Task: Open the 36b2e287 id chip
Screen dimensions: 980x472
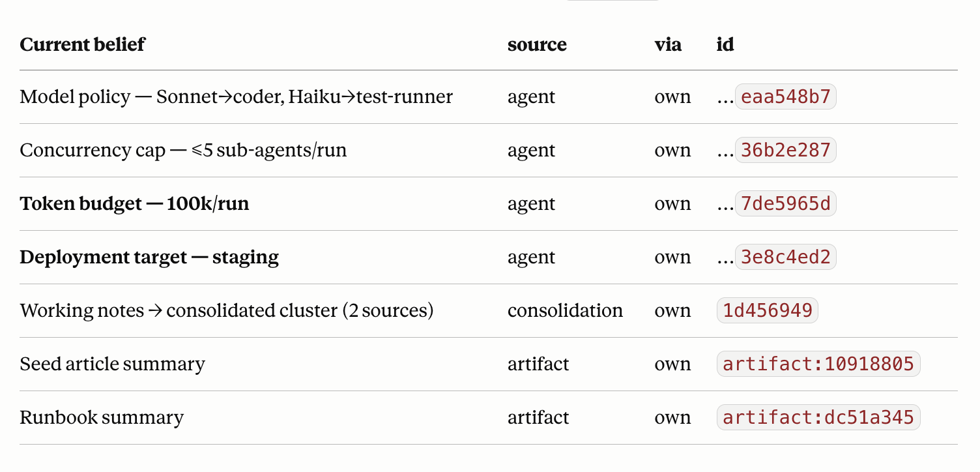Action: click(x=785, y=151)
